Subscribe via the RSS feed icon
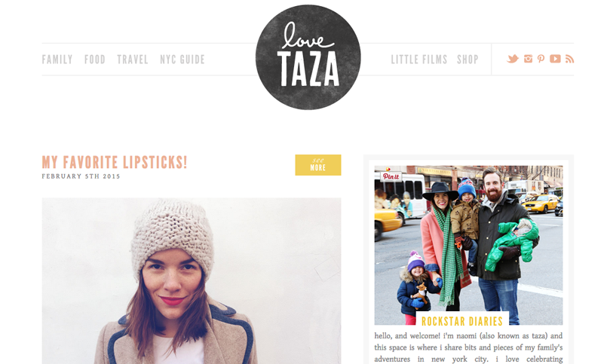This screenshot has height=364, width=610. 569,59
